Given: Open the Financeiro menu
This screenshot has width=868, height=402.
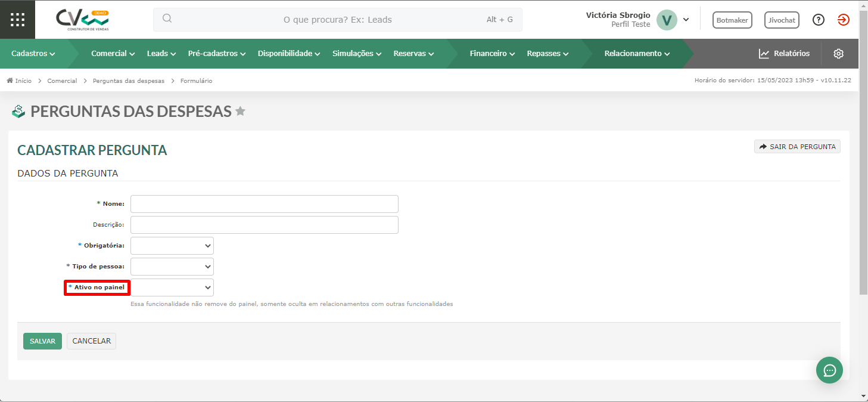Looking at the screenshot, I should pos(492,54).
